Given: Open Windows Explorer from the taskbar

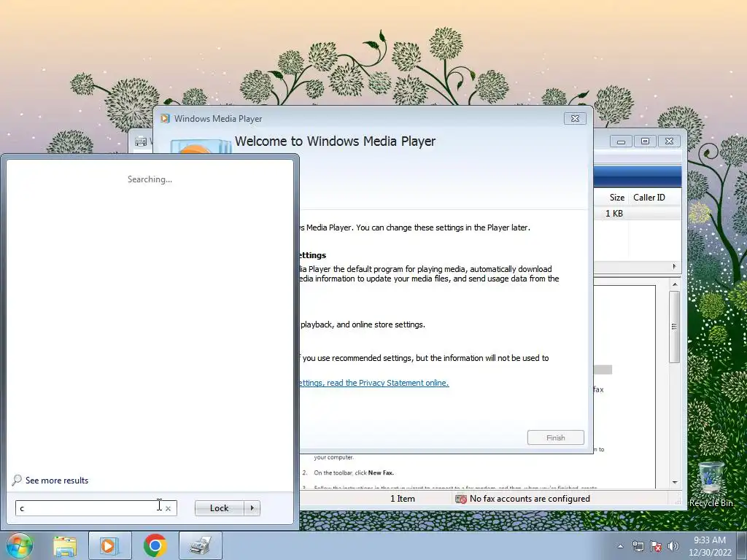Looking at the screenshot, I should click(x=65, y=545).
